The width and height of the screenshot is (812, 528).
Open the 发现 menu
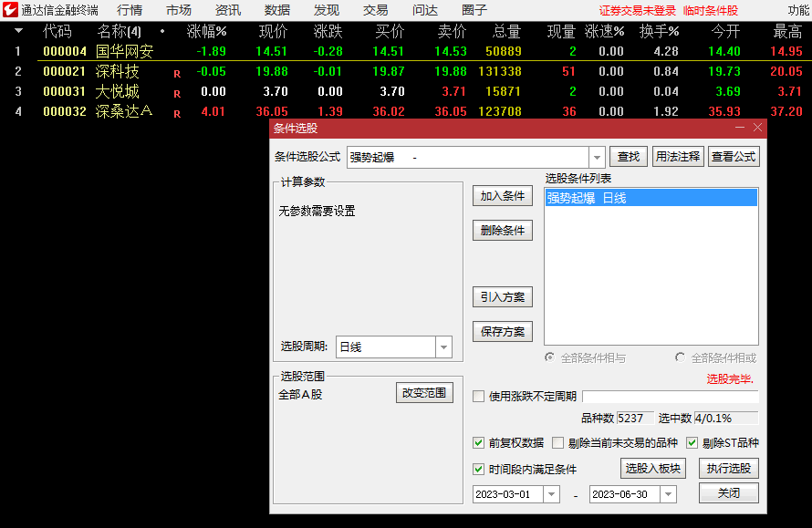(x=327, y=10)
